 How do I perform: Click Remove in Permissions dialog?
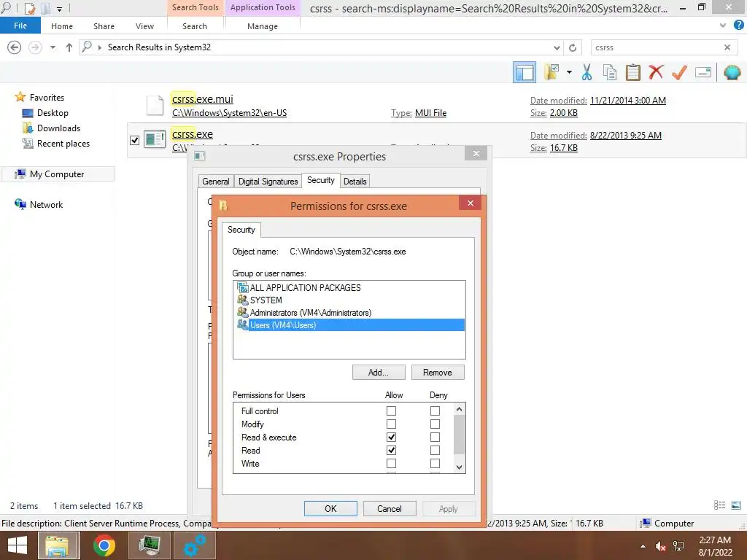tap(438, 373)
